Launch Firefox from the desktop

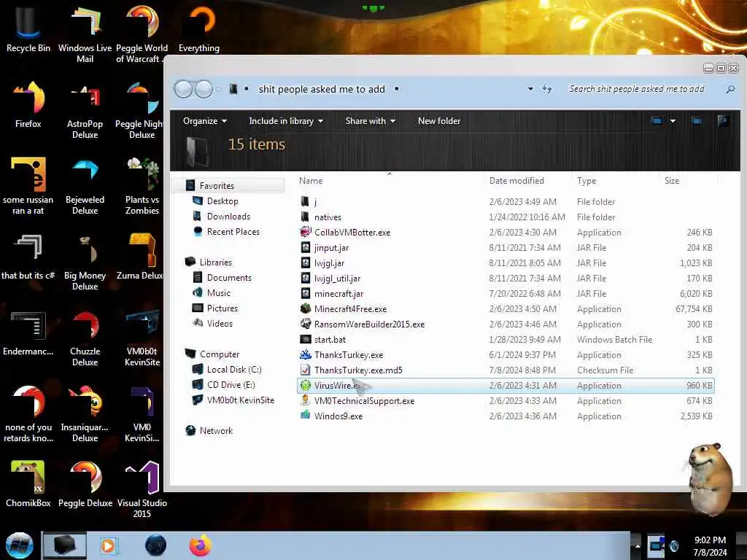pyautogui.click(x=28, y=105)
